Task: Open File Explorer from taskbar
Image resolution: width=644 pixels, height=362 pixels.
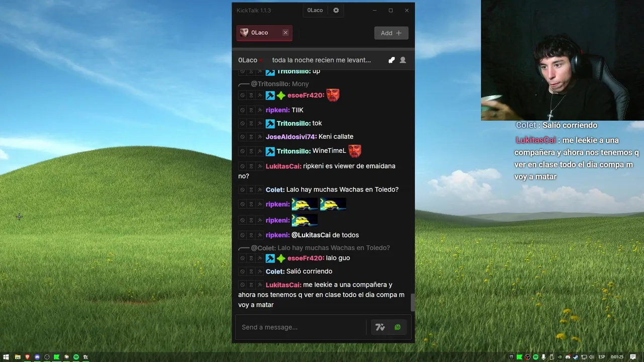Action: pos(18,357)
